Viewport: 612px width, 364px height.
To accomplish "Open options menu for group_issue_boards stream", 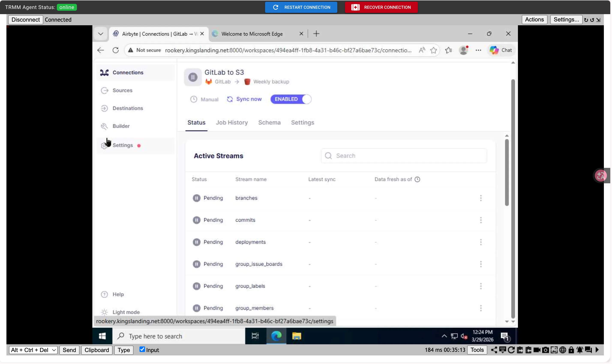I will (481, 264).
